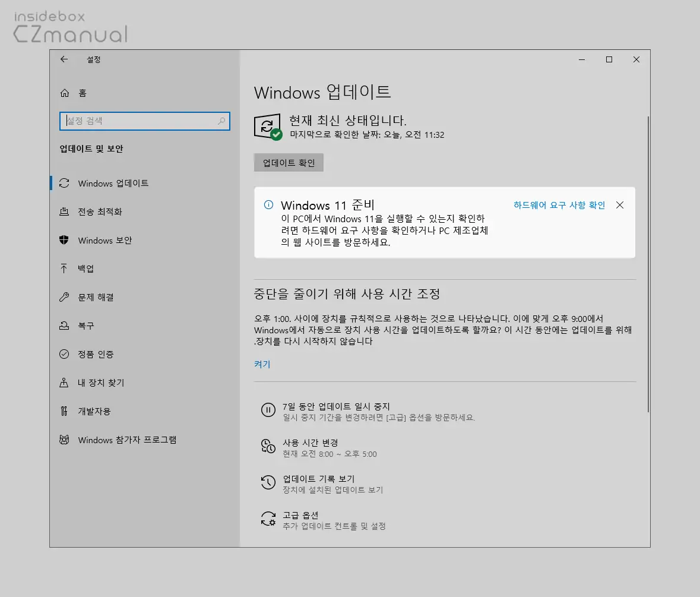Viewport: 700px width, 597px height.
Task: Click the Windows 11 준비 title
Action: [328, 205]
